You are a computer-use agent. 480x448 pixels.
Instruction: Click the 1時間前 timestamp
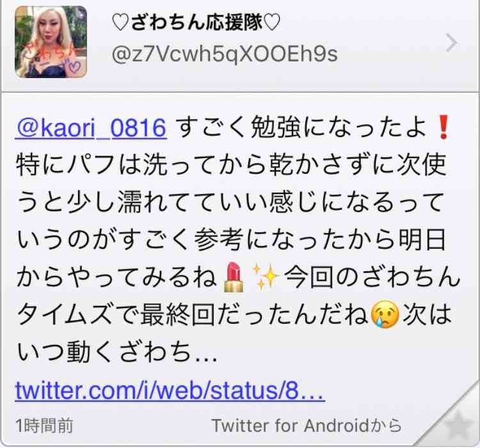pos(44,426)
